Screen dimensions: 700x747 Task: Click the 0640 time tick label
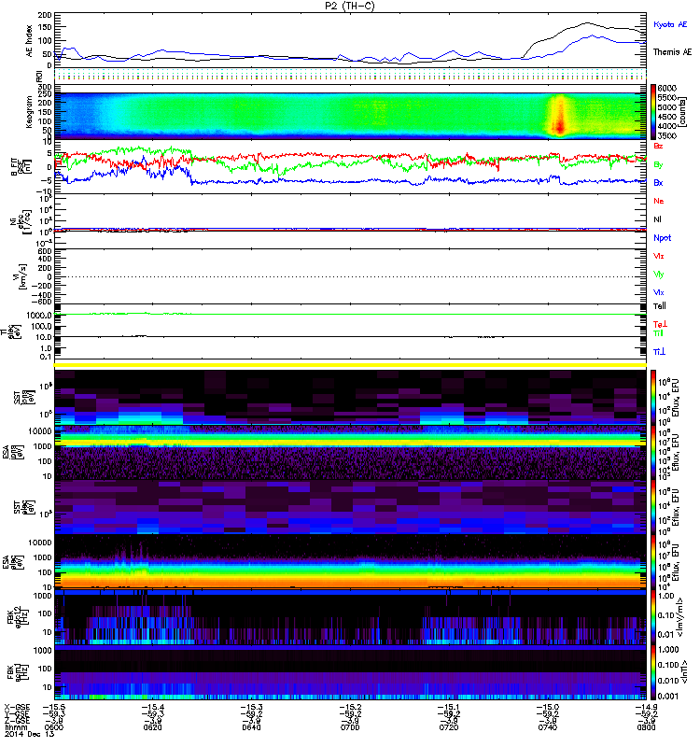(251, 727)
